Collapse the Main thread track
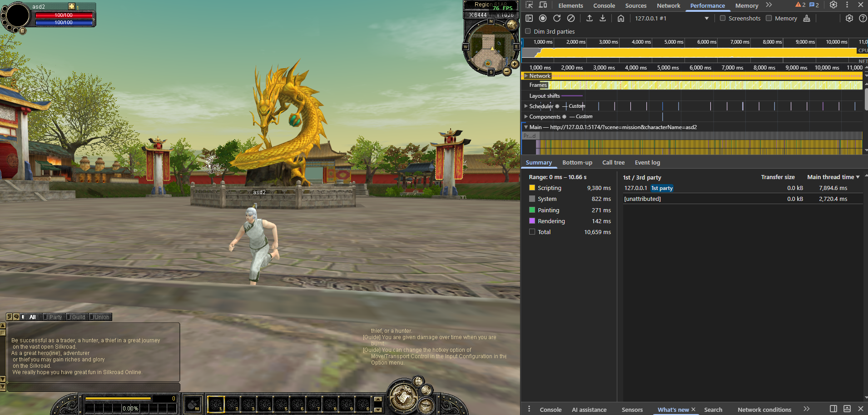Image resolution: width=868 pixels, height=415 pixels. coord(526,127)
